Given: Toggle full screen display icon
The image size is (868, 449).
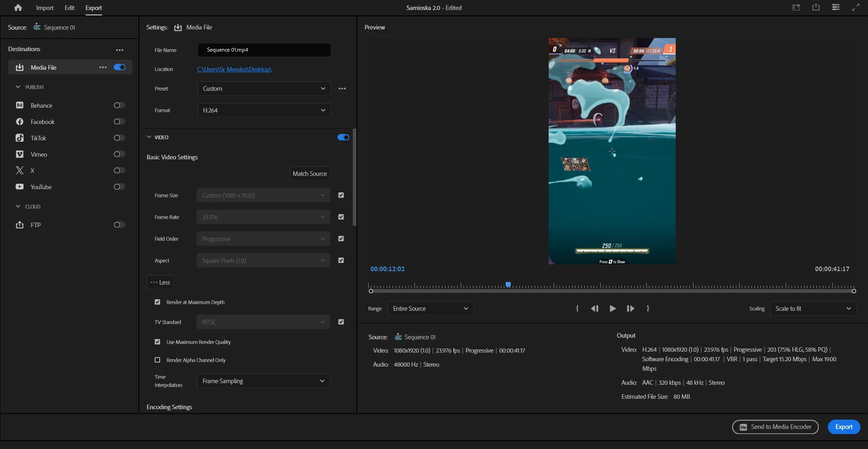Looking at the screenshot, I should 856,7.
